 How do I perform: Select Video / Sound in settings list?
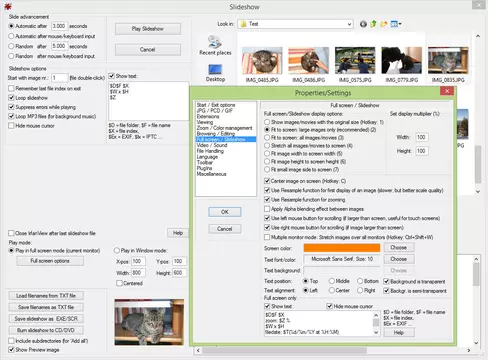pyautogui.click(x=212, y=145)
